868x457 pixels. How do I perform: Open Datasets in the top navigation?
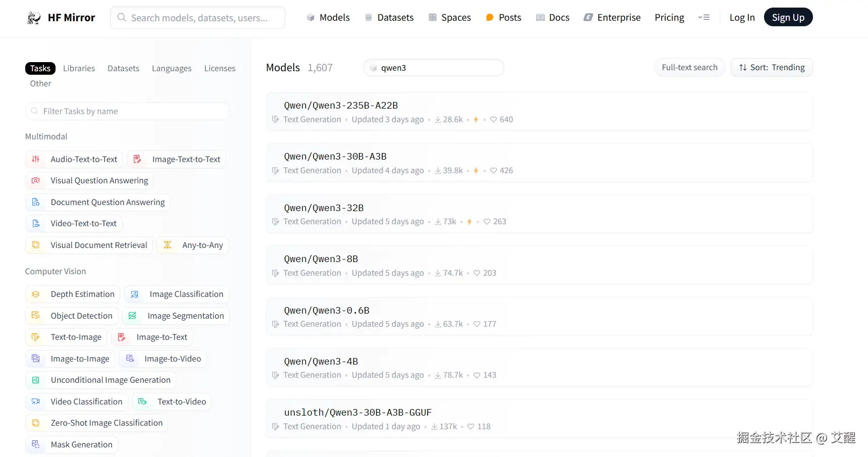click(x=389, y=18)
